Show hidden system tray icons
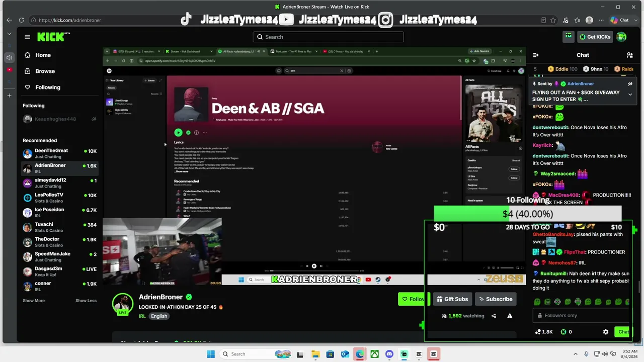 click(x=576, y=354)
